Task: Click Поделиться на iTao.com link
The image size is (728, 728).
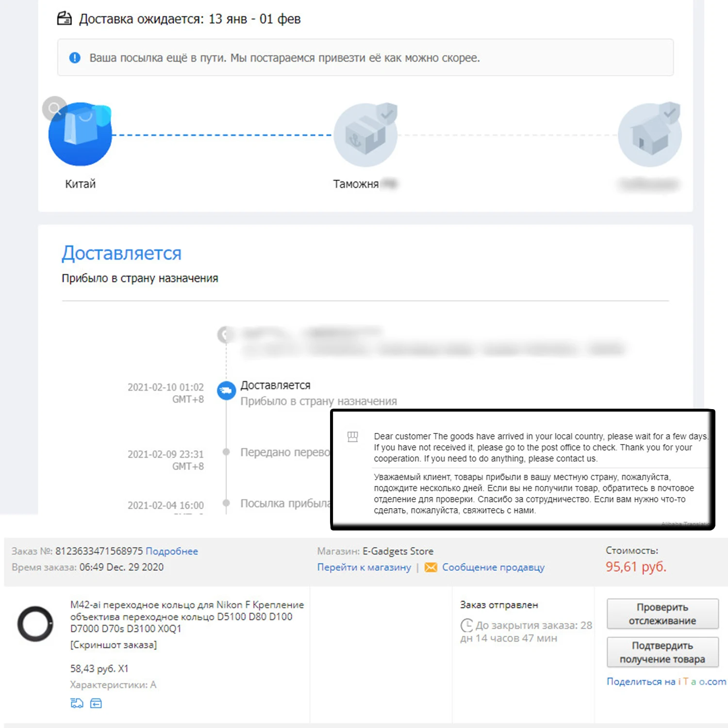Action: click(x=666, y=681)
